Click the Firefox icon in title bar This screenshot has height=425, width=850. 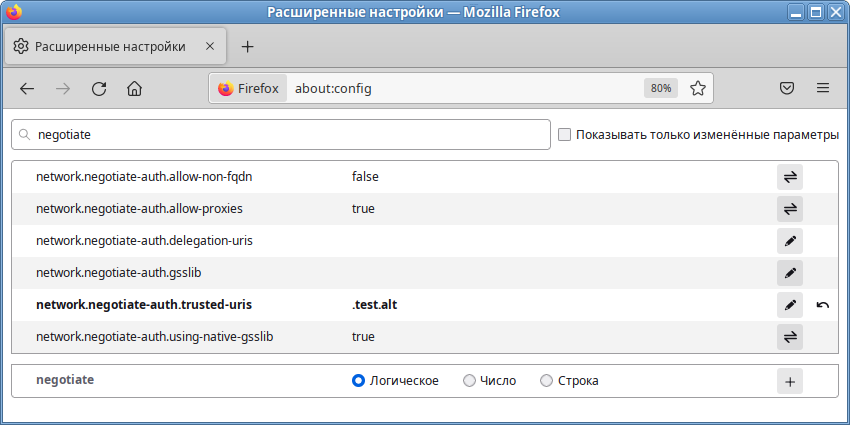(14, 12)
